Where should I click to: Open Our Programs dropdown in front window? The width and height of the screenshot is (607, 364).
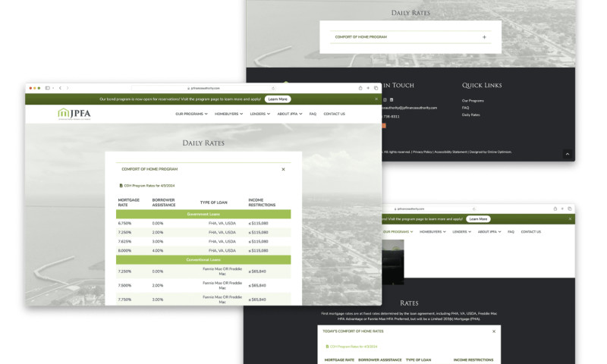[192, 114]
